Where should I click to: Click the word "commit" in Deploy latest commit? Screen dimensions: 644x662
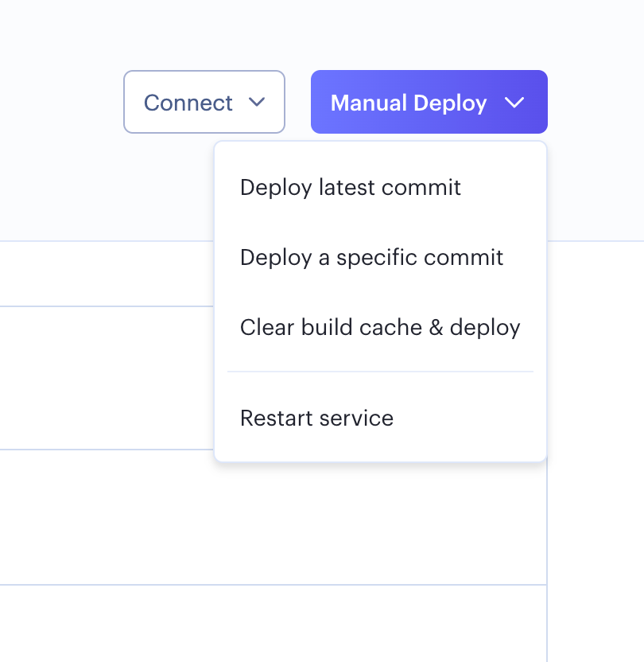[x=421, y=188]
